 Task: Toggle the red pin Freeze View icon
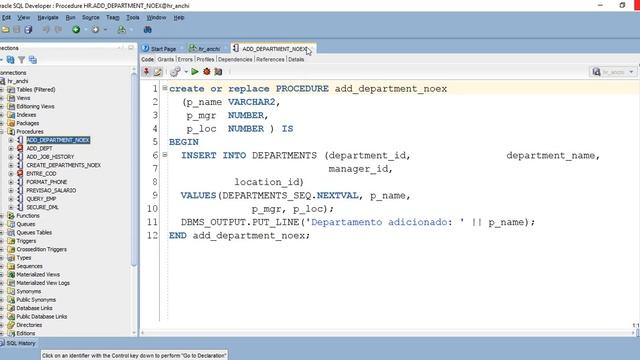click(146, 72)
